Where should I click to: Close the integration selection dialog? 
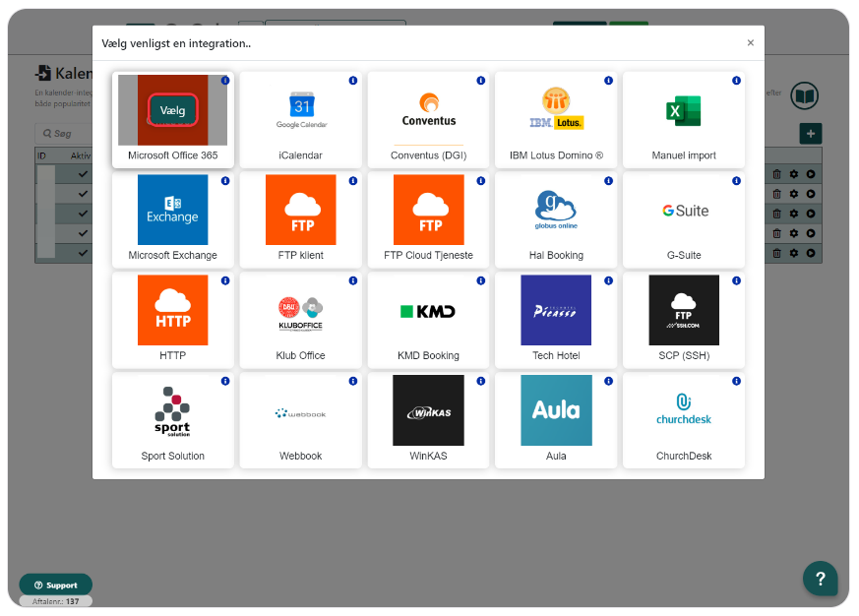751,42
